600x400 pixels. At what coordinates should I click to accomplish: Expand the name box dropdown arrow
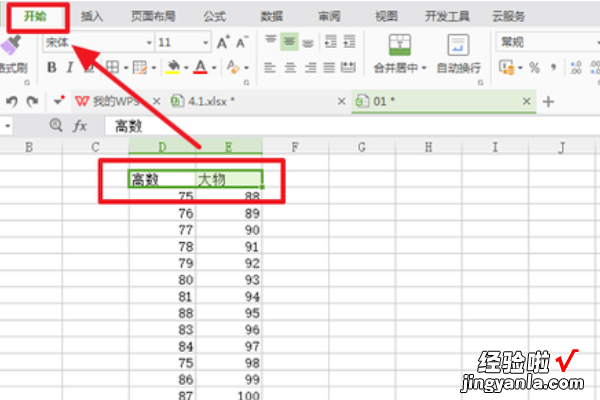[7, 126]
